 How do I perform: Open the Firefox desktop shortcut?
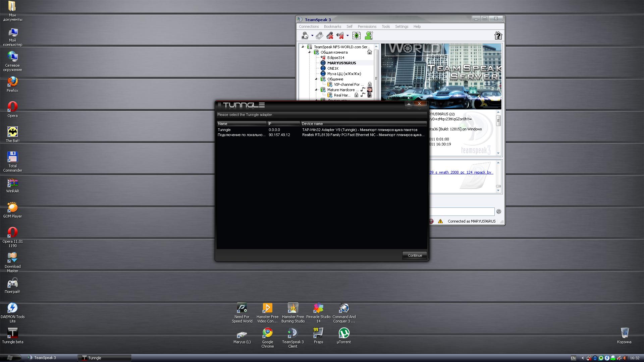point(12,84)
